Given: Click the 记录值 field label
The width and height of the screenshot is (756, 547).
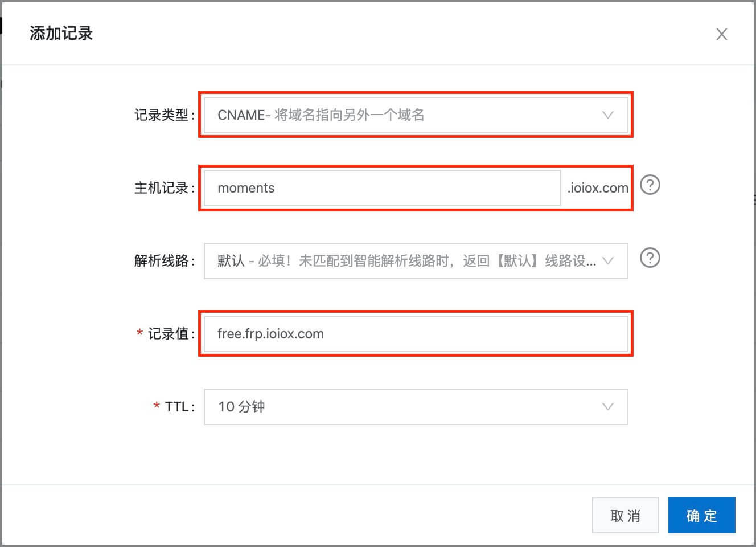Looking at the screenshot, I should point(169,334).
